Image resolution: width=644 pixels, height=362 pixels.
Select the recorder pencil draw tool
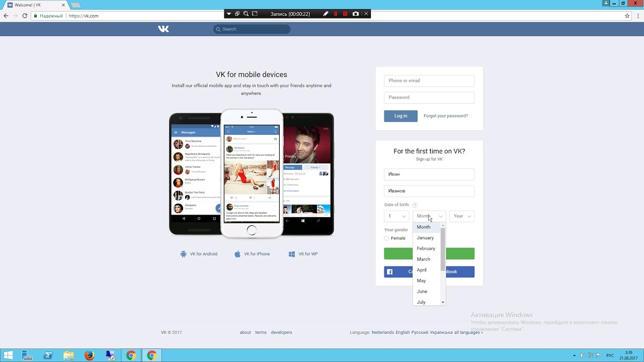[x=326, y=14]
